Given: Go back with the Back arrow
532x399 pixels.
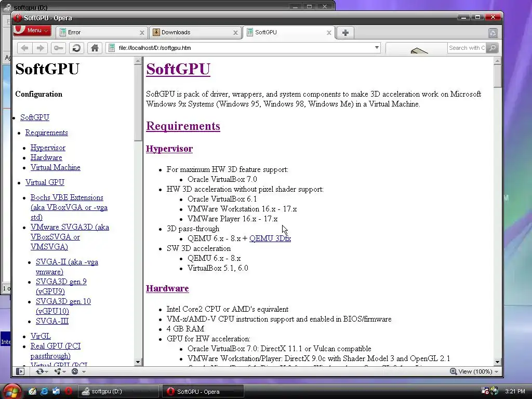Looking at the screenshot, I should 25,48.
